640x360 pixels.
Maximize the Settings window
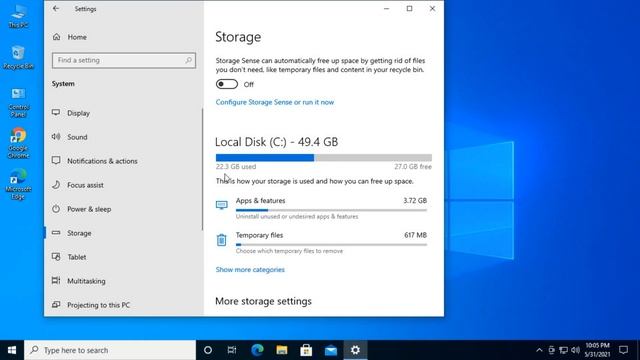pos(409,9)
